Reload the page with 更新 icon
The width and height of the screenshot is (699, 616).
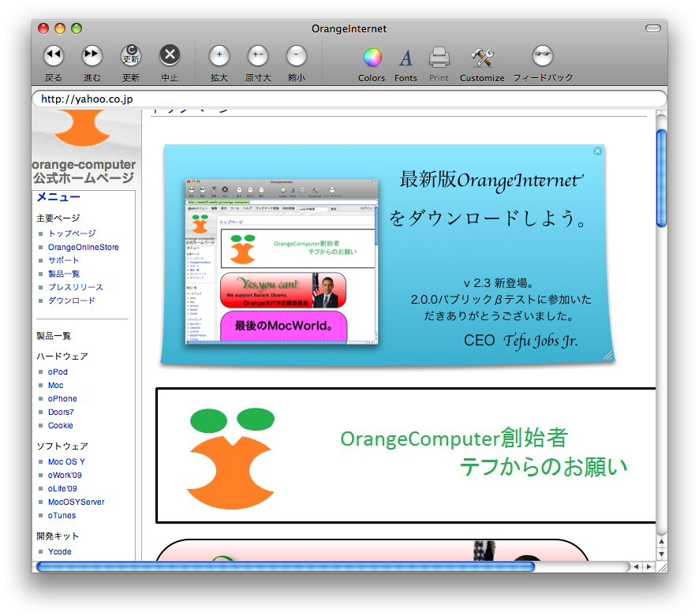(x=131, y=55)
